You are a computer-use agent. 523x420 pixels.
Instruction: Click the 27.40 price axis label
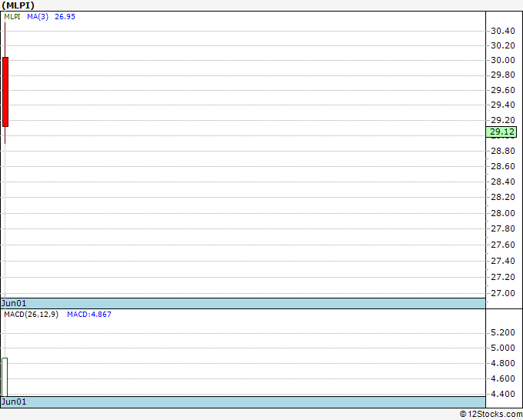pyautogui.click(x=503, y=261)
